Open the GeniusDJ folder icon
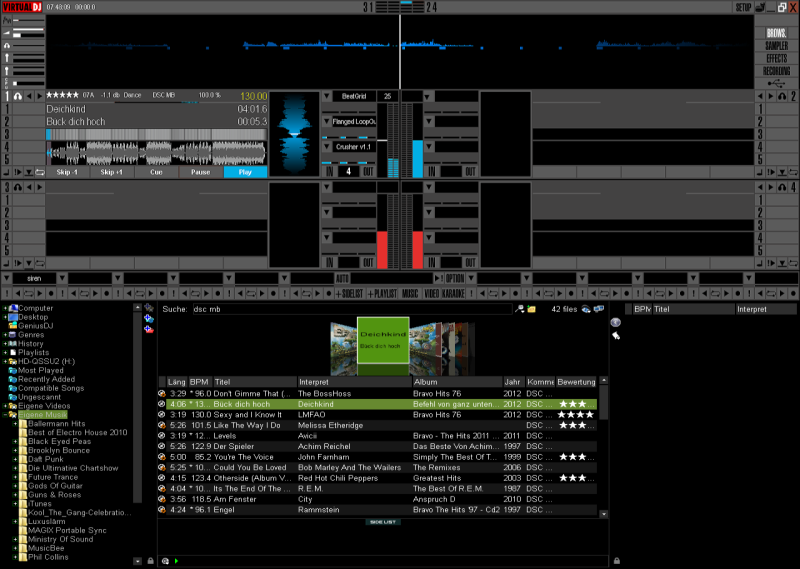 click(12, 326)
